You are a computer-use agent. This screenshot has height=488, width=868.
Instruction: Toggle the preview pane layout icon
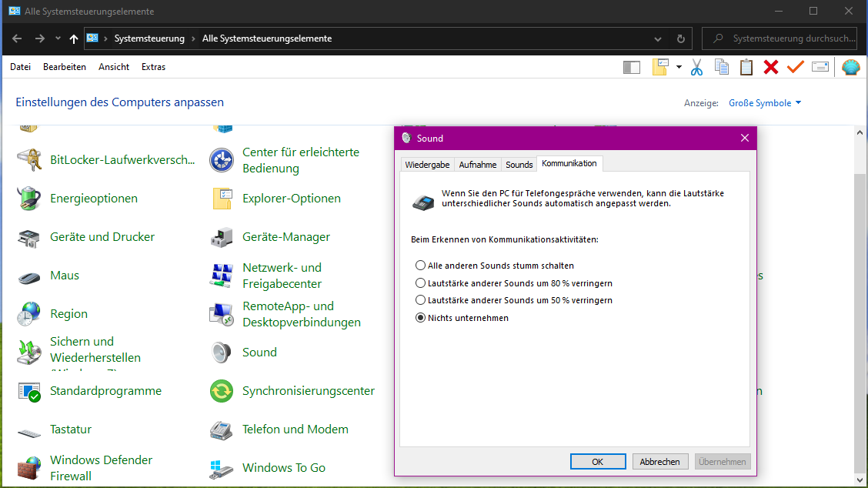click(632, 68)
